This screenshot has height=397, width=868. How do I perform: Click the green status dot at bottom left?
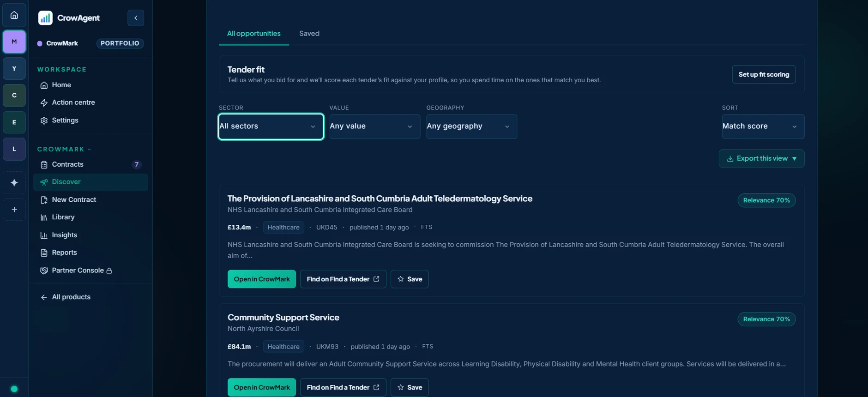(14, 389)
